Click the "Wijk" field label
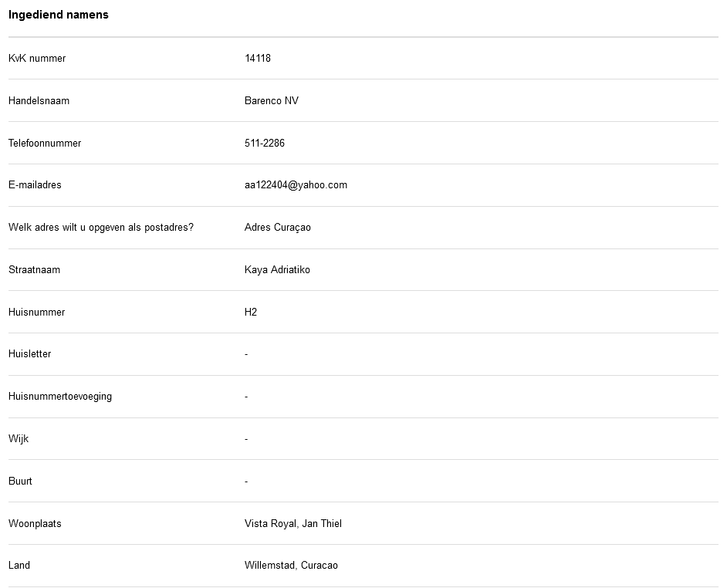 [x=19, y=439]
